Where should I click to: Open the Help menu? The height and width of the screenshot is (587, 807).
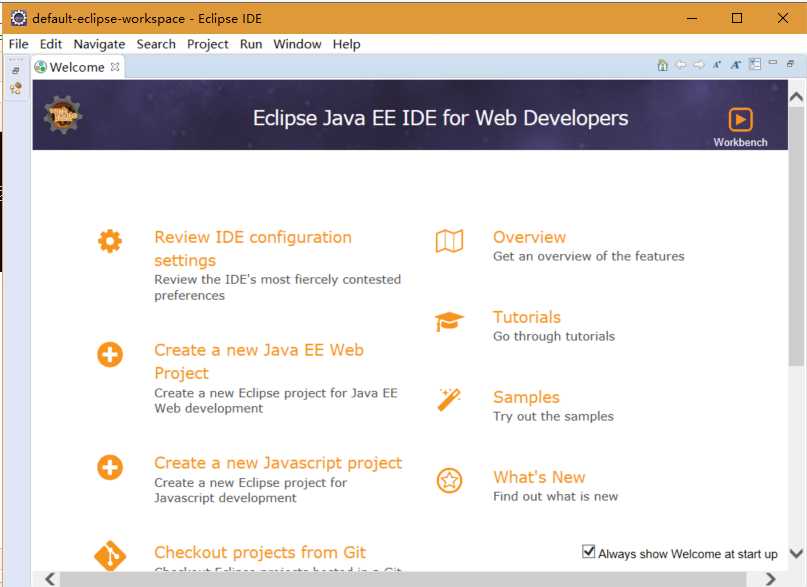click(346, 44)
